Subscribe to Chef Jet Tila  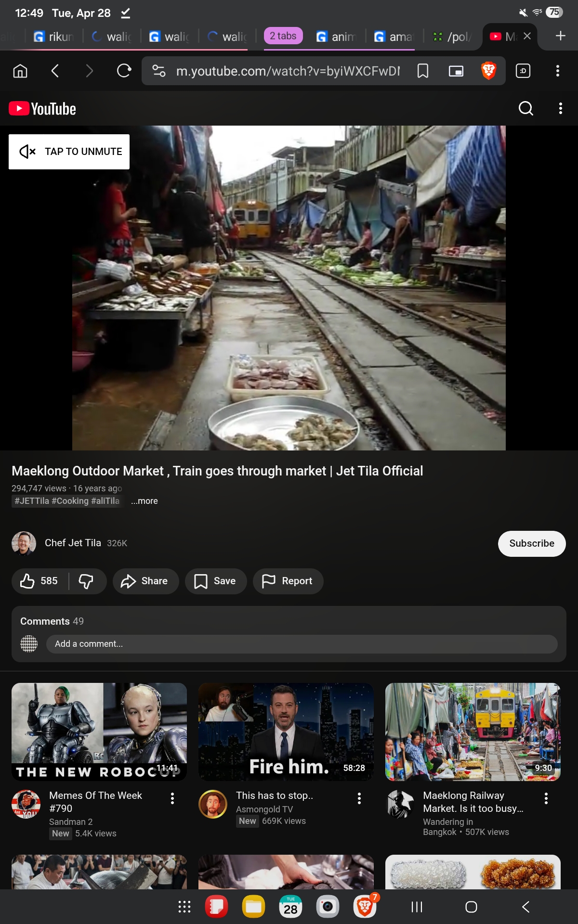[532, 543]
